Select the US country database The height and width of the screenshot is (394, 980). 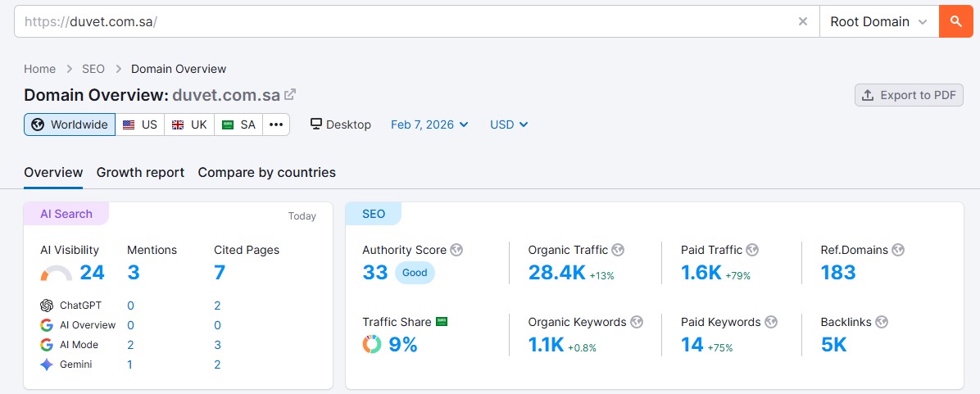coord(140,125)
